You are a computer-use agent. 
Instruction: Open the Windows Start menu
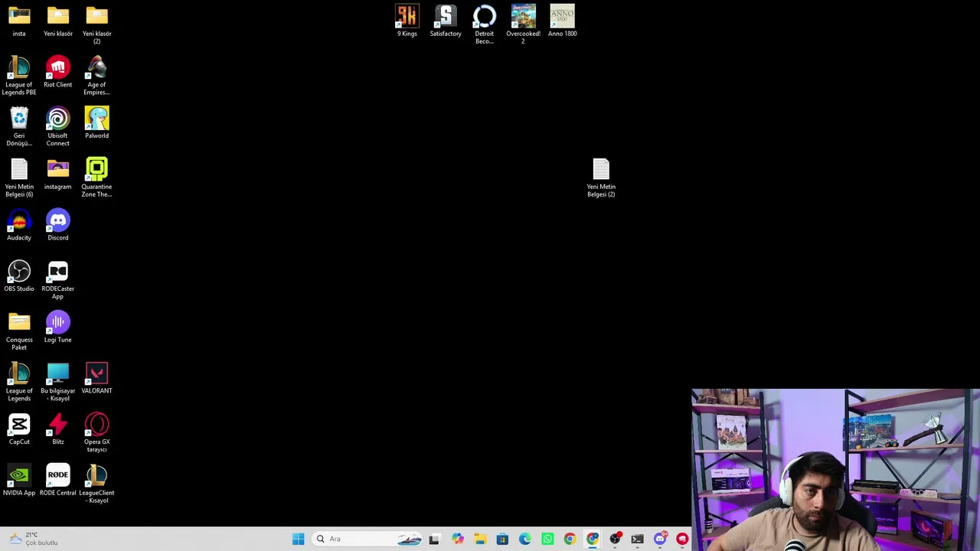298,539
